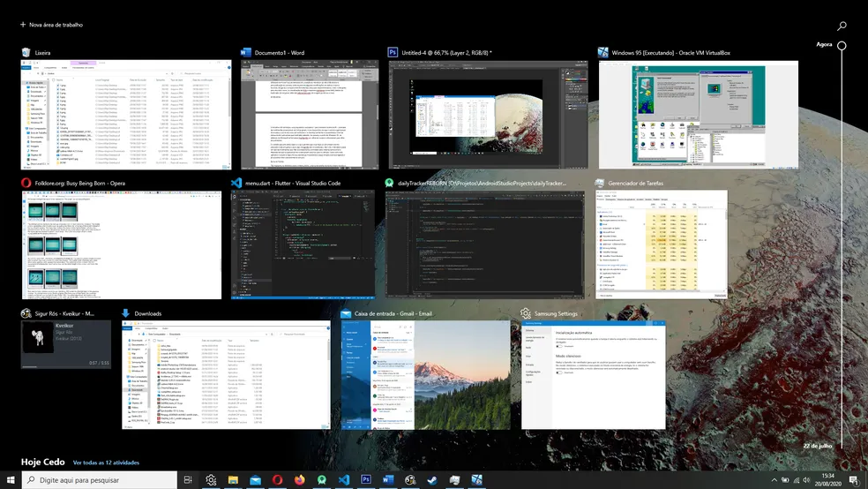Click the Visual Studio Code taskbar icon
Image resolution: width=868 pixels, height=489 pixels.
tap(344, 479)
